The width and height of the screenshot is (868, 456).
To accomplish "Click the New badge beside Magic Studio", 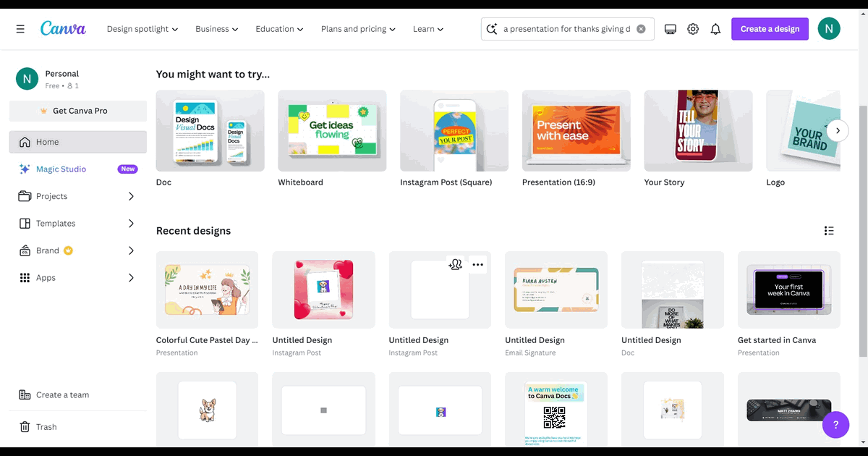I will pos(128,169).
